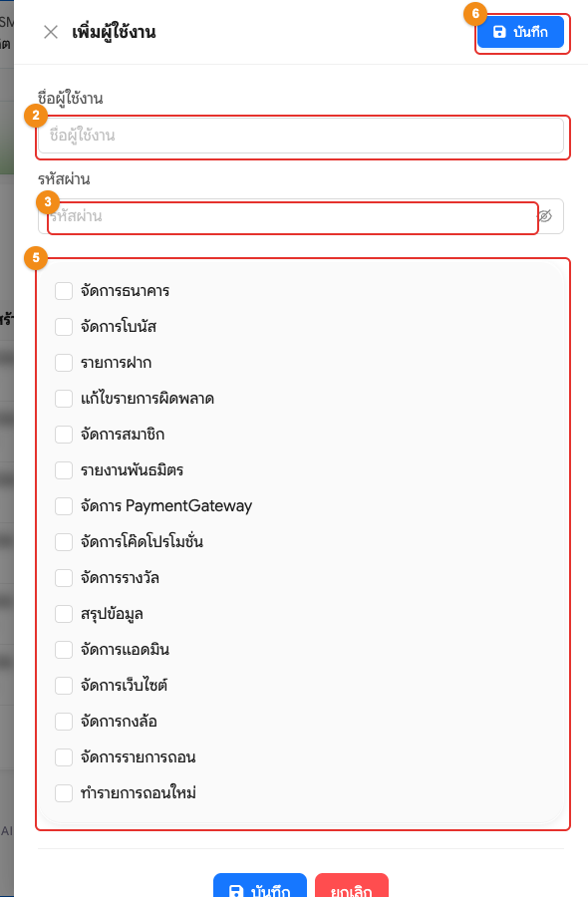The image size is (588, 897).
Task: Check the จัดการกงล้อ checkbox
Action: 64,722
